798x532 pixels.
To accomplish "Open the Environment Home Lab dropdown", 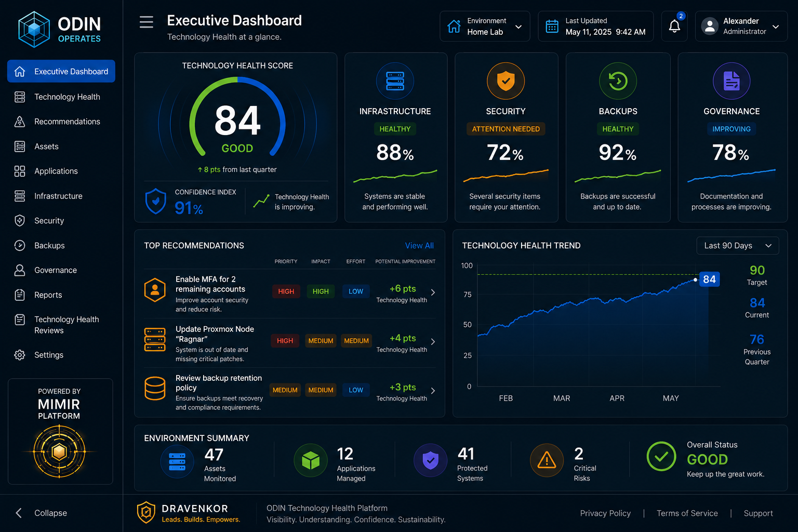I will [485, 26].
